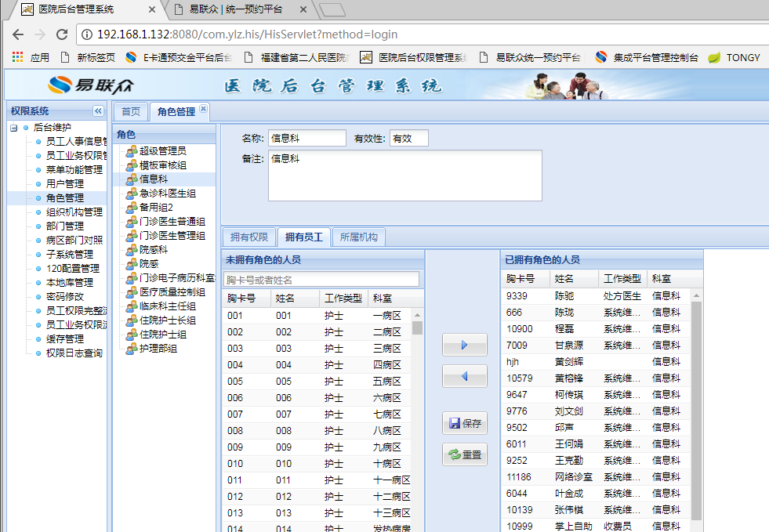Select the 超级管理员 role icon
Viewport: 769px width, 532px height.
click(132, 151)
